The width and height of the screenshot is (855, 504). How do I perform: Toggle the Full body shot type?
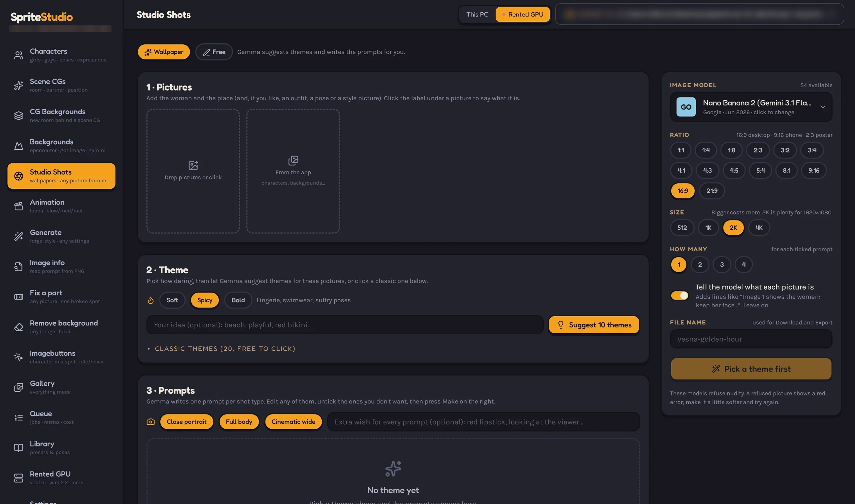[239, 422]
